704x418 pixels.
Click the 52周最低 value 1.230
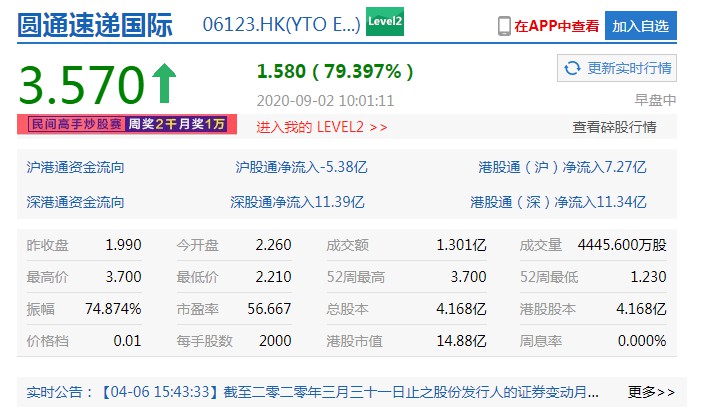[648, 277]
